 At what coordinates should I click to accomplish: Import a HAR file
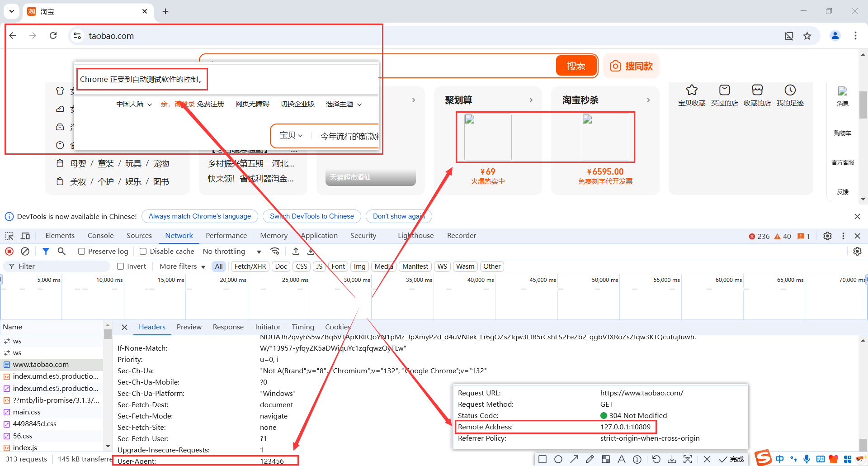click(296, 252)
